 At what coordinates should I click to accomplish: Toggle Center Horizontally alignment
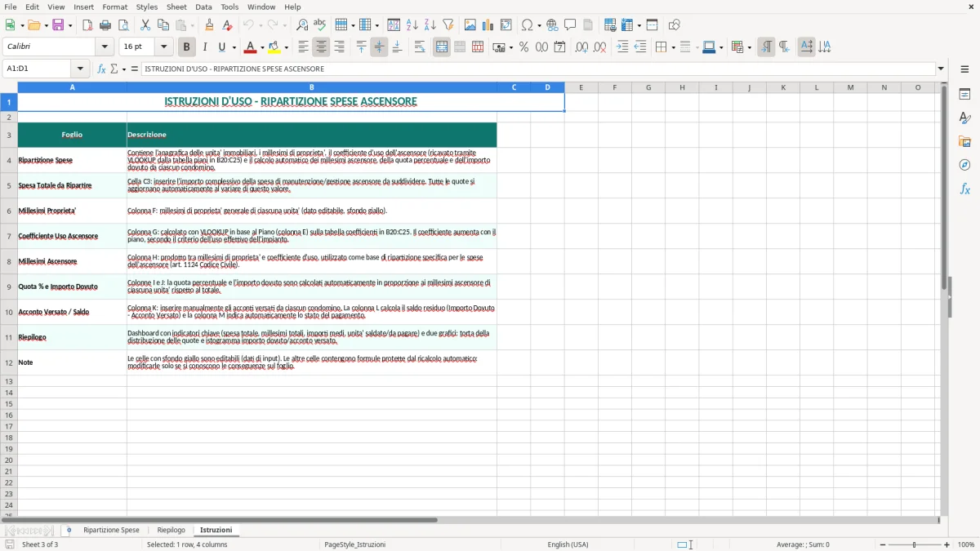[x=322, y=47]
